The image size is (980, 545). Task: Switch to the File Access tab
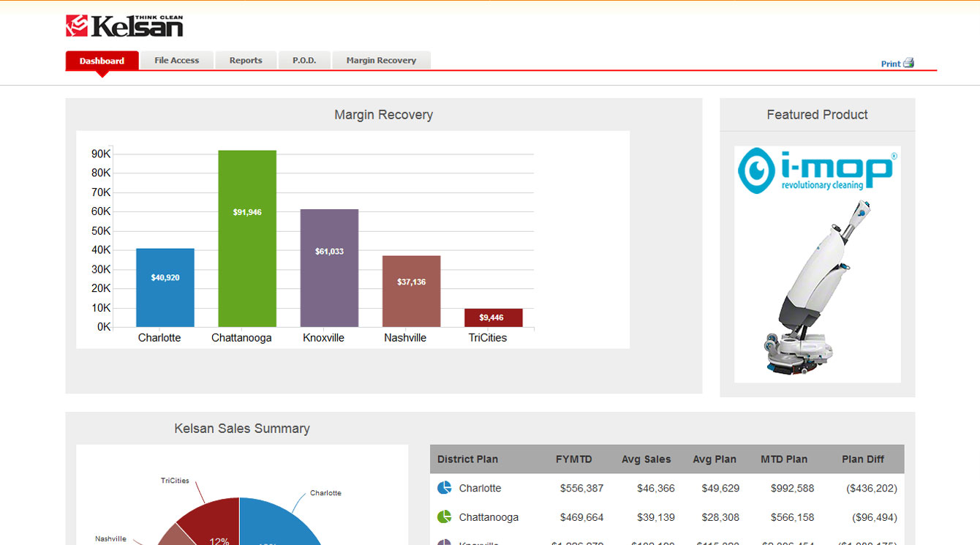[x=176, y=61]
